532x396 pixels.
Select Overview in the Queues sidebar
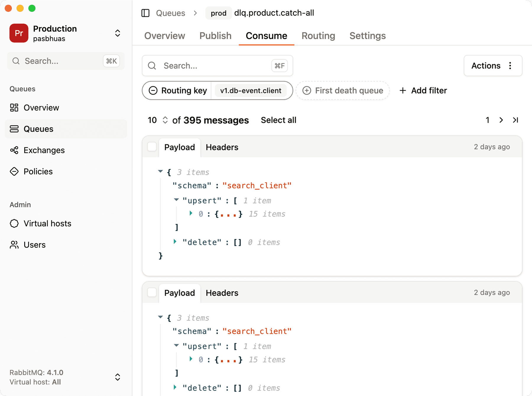(41, 108)
